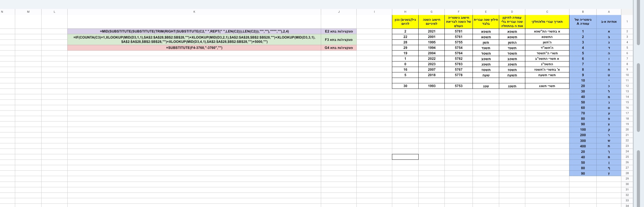This screenshot has width=644, height=207.
Task: Select cell containing 5778
Action: 459,75
